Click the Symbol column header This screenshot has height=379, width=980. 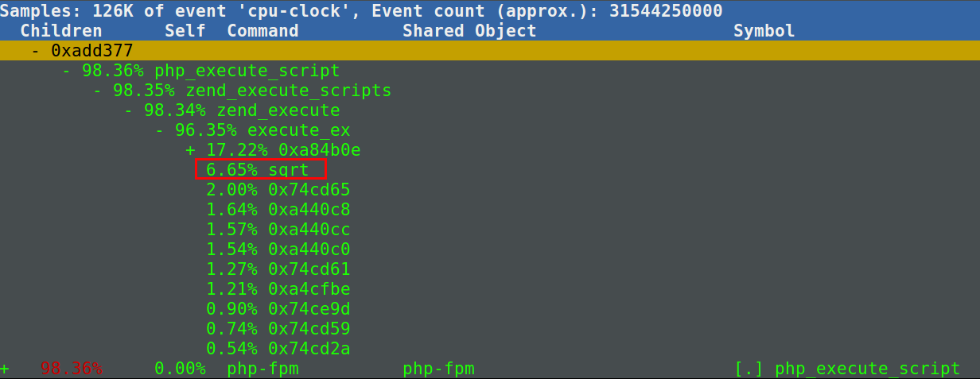[x=764, y=31]
